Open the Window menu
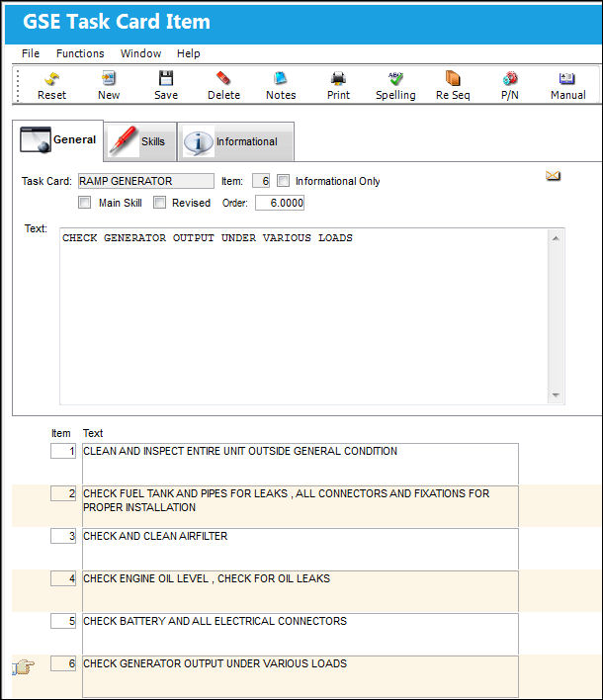 tap(140, 53)
